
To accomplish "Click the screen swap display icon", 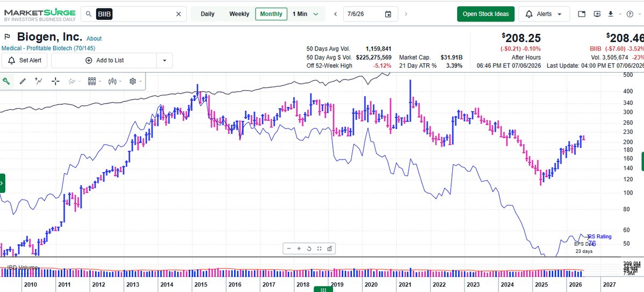I will [x=597, y=14].
